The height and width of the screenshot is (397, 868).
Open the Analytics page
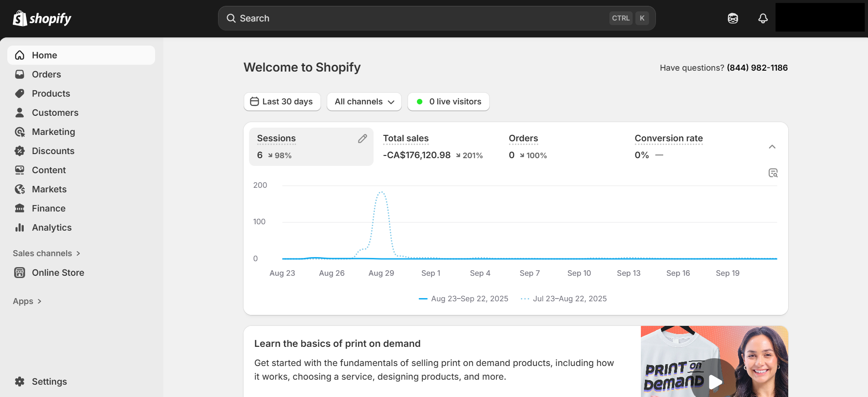52,227
